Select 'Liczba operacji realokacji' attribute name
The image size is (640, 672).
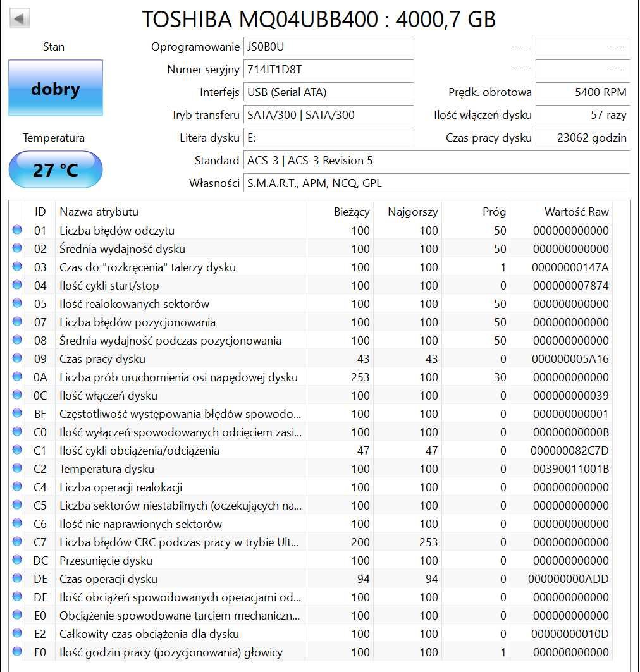point(121,487)
